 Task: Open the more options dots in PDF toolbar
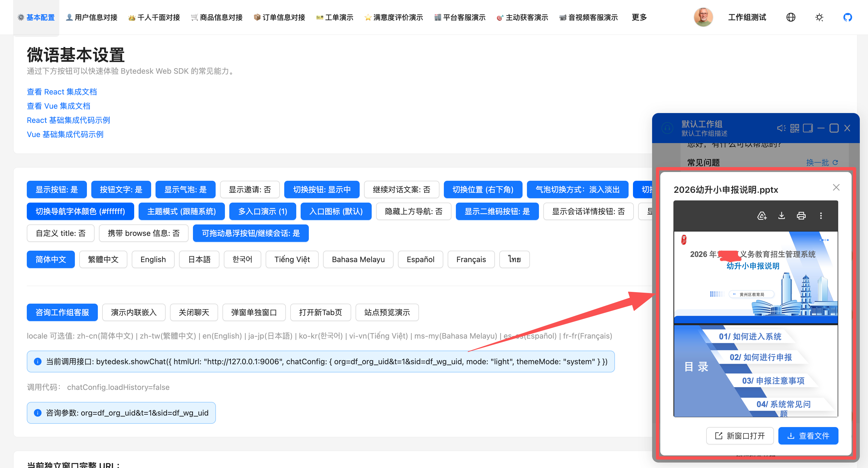point(820,216)
